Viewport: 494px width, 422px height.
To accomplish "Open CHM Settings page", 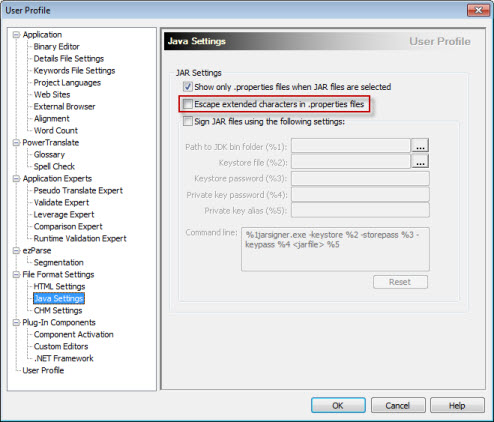I will (x=58, y=310).
